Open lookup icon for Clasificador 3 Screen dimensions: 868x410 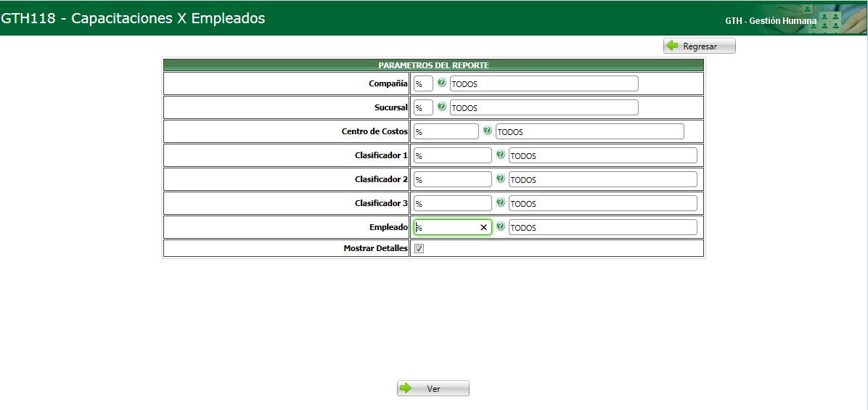tap(501, 202)
